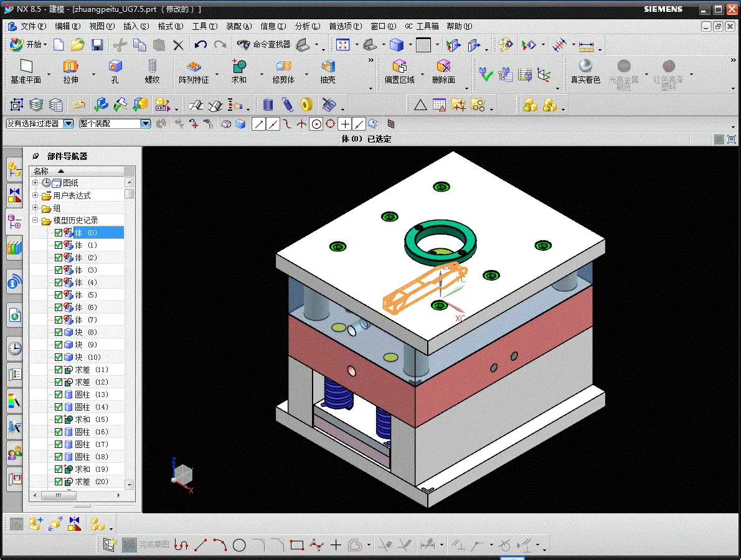Click the 完成草图 (Finish Sketch) button
Viewport: 741px width, 560px height.
click(146, 545)
